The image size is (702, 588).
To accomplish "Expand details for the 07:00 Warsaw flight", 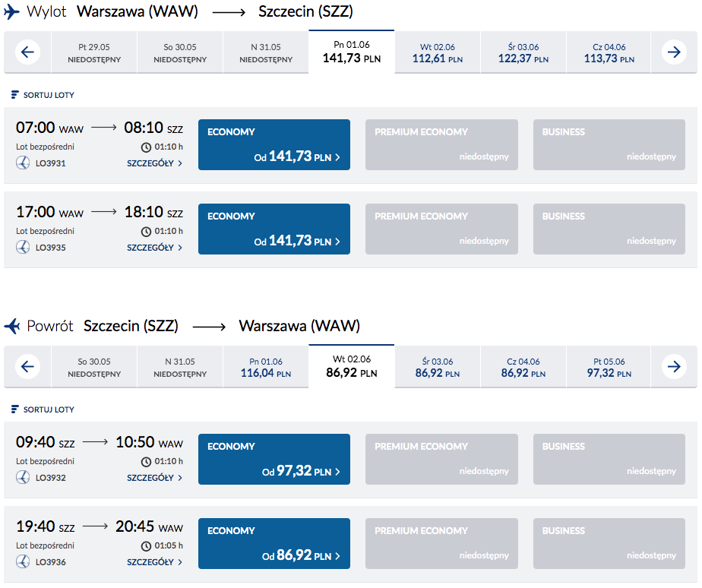I will pos(154,163).
